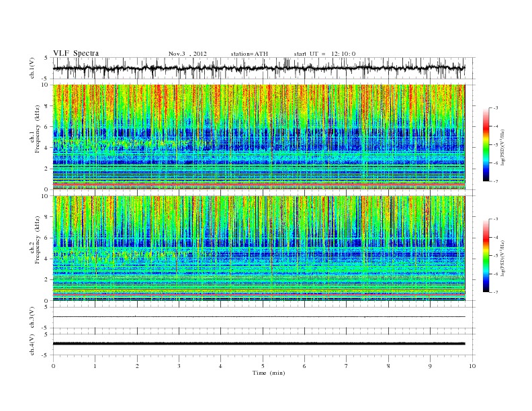Click "-5" label on ch.2 color bar
This screenshot has height=411, width=532.
click(x=495, y=255)
